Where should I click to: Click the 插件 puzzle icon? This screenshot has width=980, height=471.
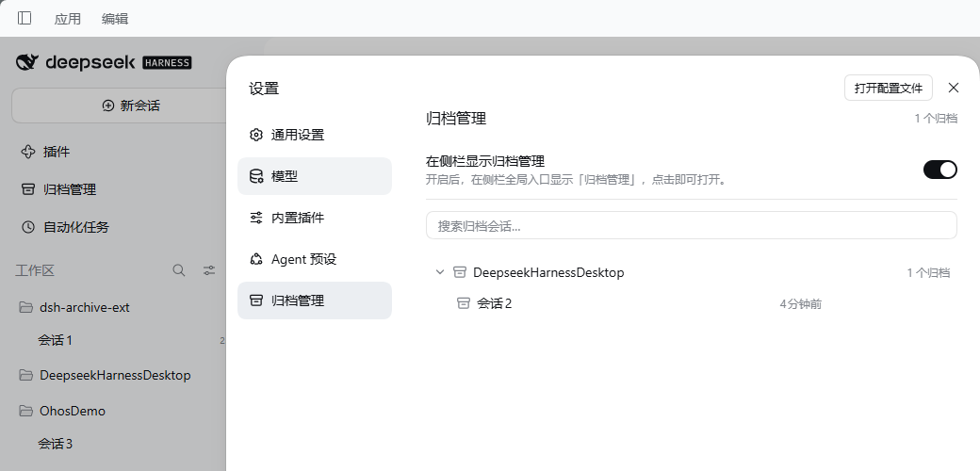[28, 152]
